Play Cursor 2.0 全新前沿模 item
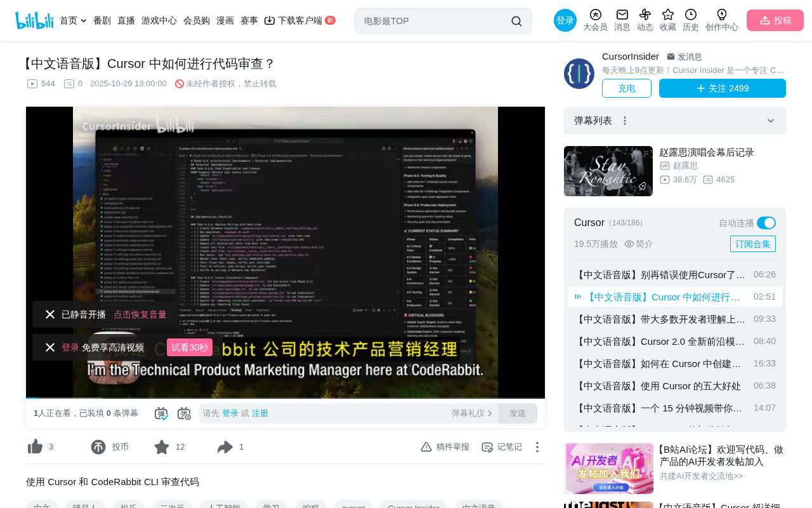 (675, 341)
